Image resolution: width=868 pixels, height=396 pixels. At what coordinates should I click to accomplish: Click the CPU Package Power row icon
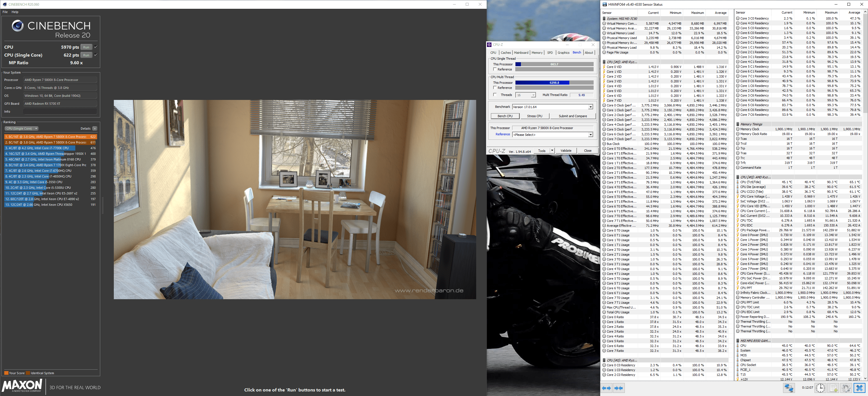(x=737, y=230)
